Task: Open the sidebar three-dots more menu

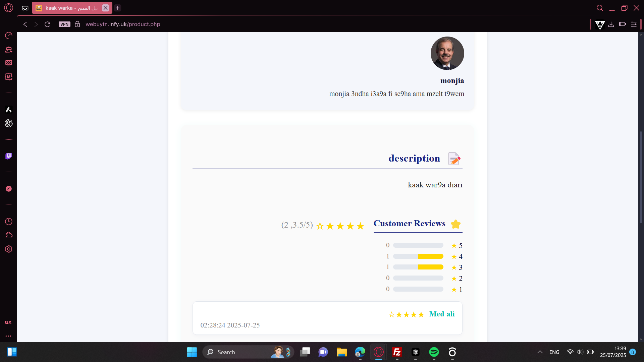Action: [x=8, y=336]
